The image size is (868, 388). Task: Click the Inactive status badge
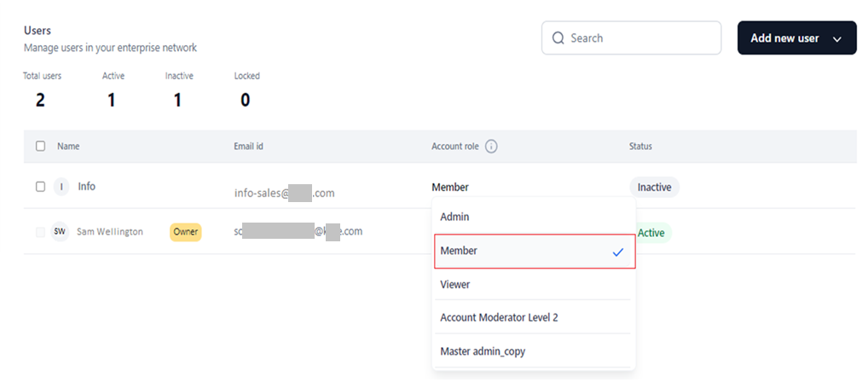[x=654, y=187]
